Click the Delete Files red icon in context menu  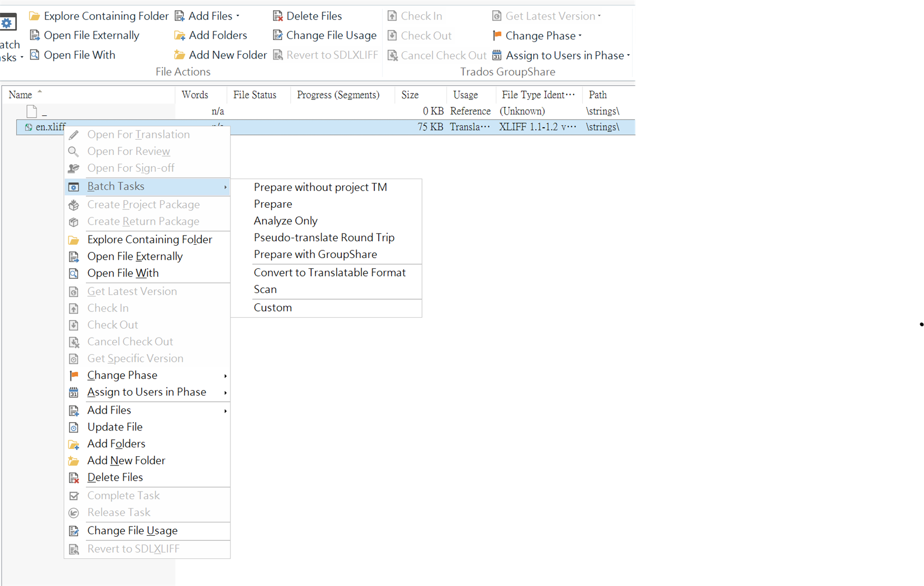74,477
